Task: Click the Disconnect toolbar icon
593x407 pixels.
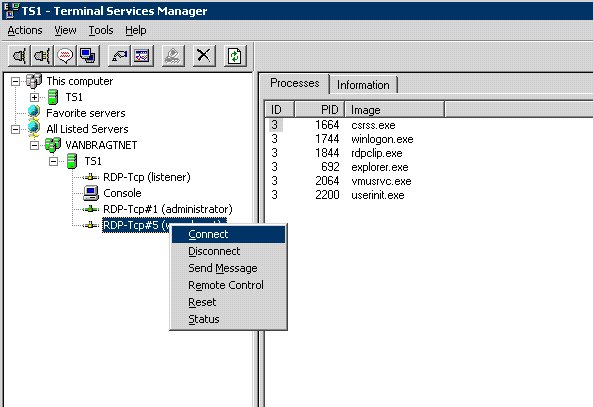Action: point(42,56)
